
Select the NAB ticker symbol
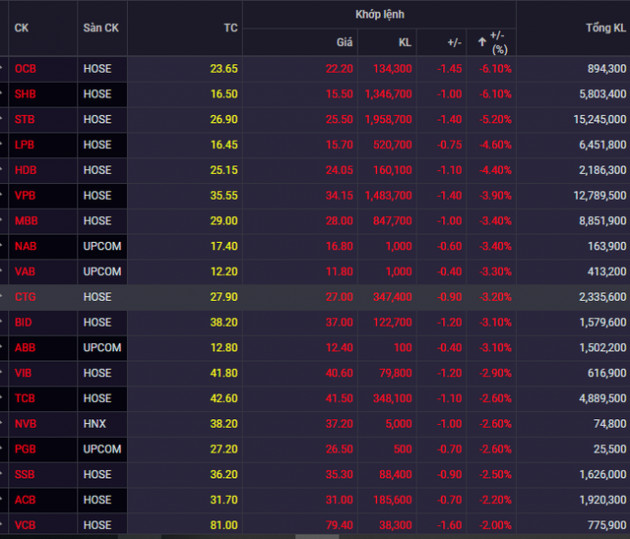tap(26, 246)
